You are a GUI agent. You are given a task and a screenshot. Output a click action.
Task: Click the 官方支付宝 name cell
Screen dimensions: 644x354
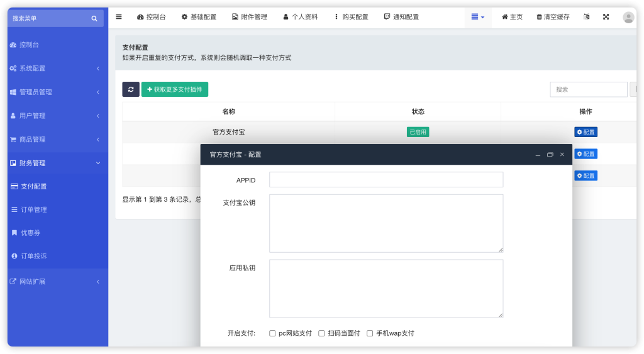229,132
